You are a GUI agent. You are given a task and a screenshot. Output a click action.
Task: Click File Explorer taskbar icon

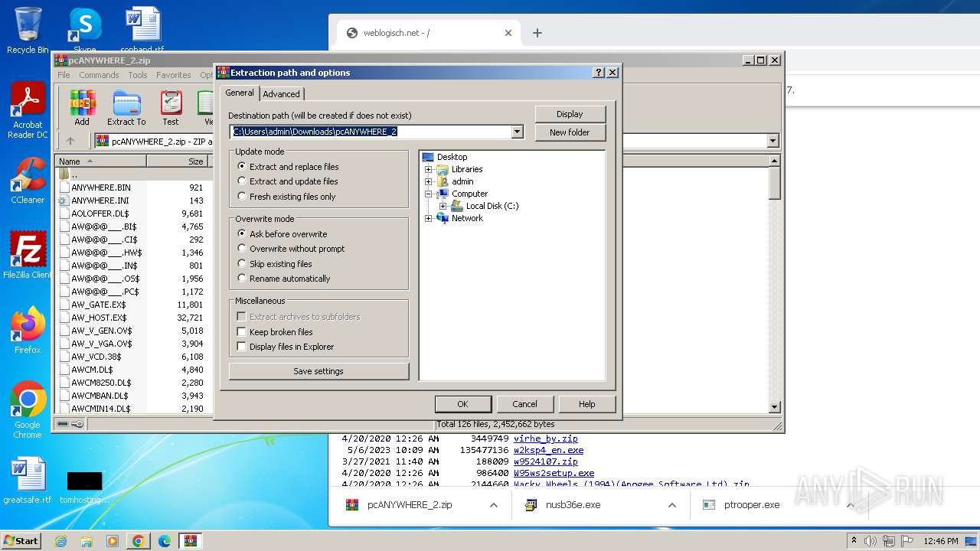point(87,541)
